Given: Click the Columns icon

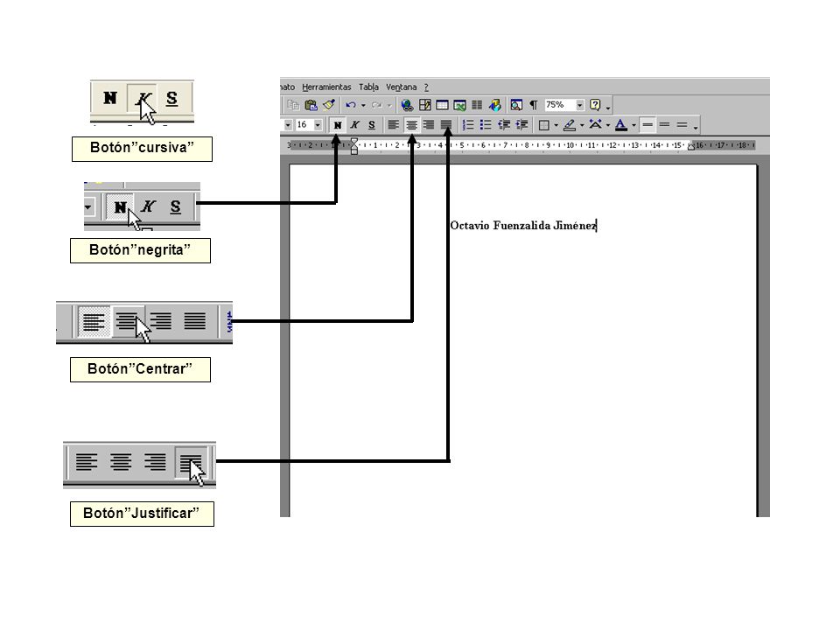Looking at the screenshot, I should point(477,105).
